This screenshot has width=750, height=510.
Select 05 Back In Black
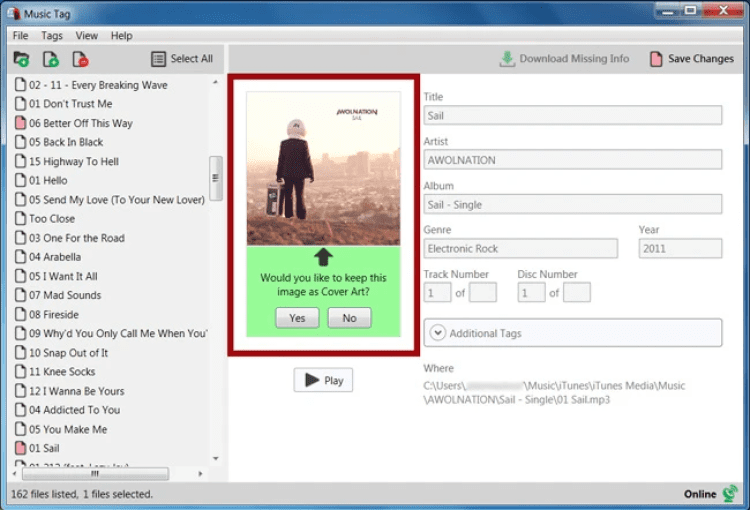(x=66, y=142)
